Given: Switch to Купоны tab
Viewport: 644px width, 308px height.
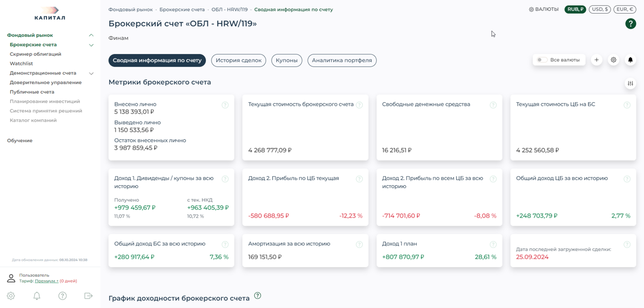Looking at the screenshot, I should tap(286, 60).
